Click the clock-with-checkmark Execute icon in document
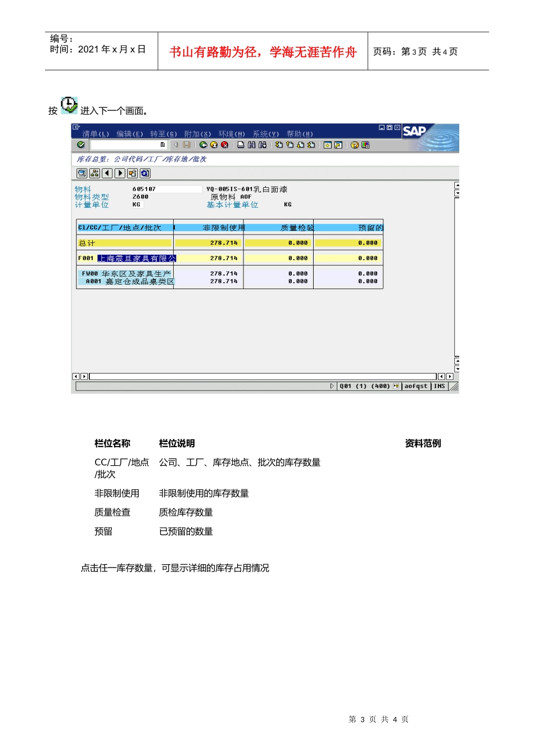The image size is (534, 756). (69, 105)
